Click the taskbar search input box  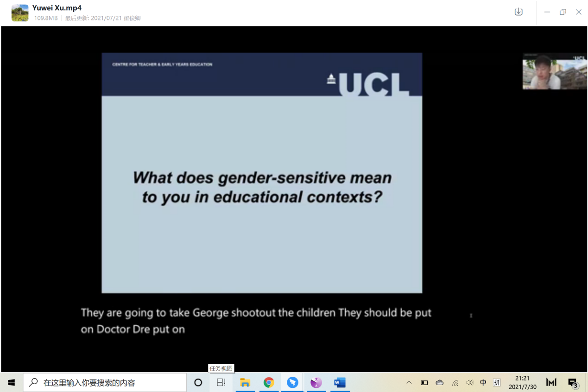[x=105, y=383]
